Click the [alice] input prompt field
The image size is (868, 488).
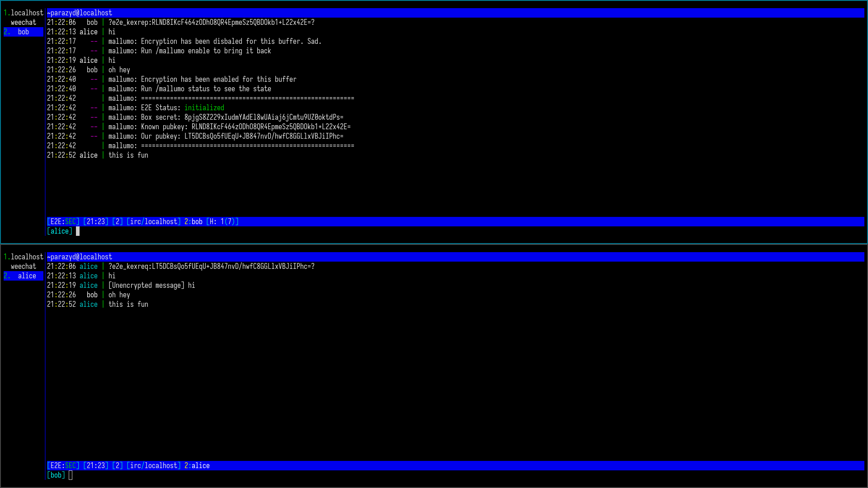[60, 231]
